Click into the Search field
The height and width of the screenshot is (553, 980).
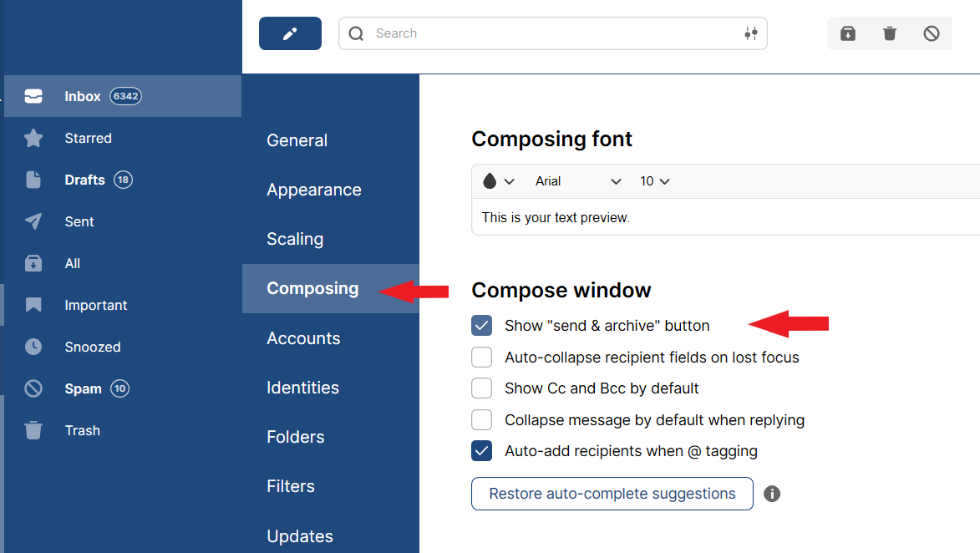tap(551, 33)
